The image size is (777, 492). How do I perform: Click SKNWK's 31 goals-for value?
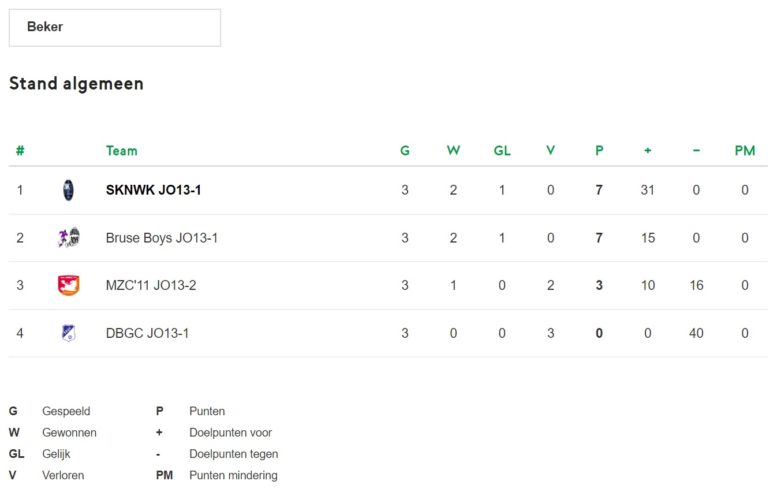click(648, 190)
